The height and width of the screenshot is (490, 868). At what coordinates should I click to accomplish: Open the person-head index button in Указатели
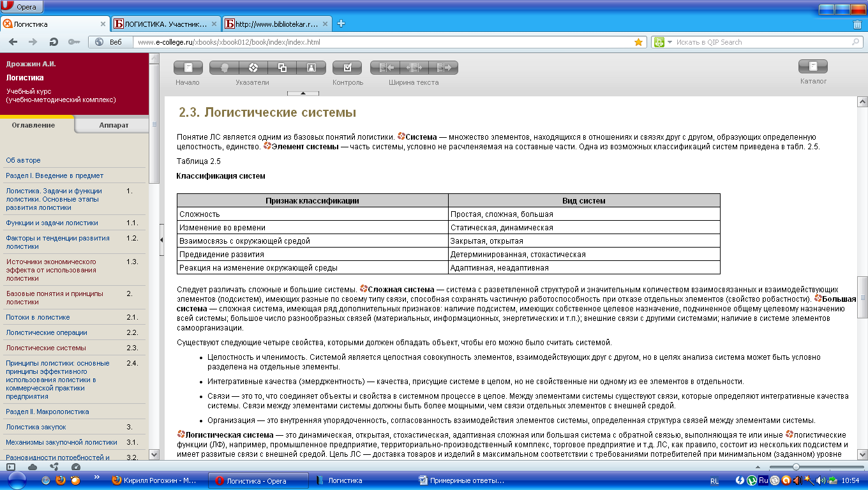click(223, 67)
